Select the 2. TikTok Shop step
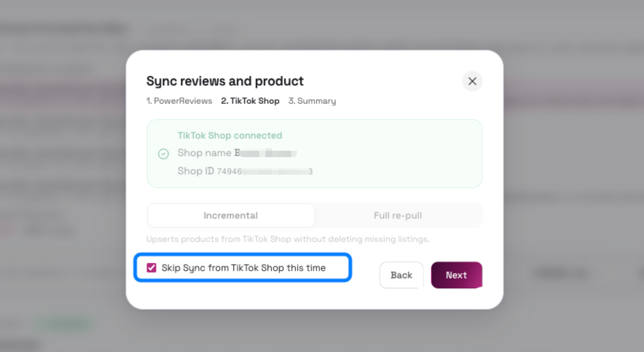Screen dimensions: 644x352 (250, 101)
